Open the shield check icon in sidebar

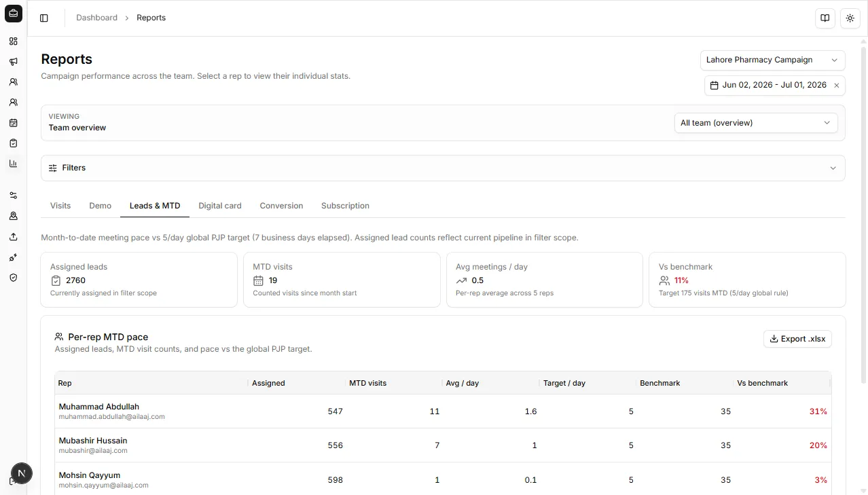click(x=13, y=278)
